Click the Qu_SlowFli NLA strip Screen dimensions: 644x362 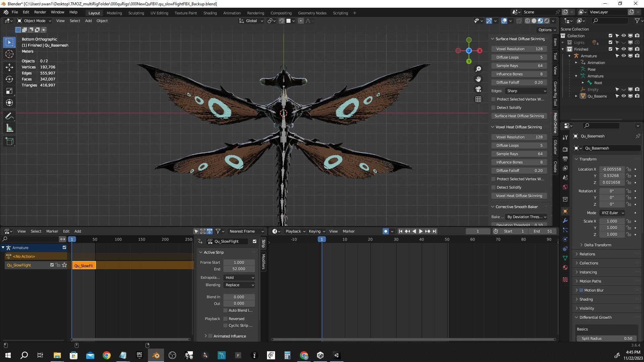[84, 266]
